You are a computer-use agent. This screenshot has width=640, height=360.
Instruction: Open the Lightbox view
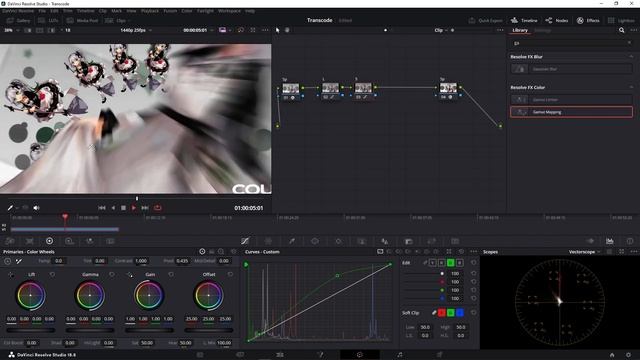click(621, 20)
